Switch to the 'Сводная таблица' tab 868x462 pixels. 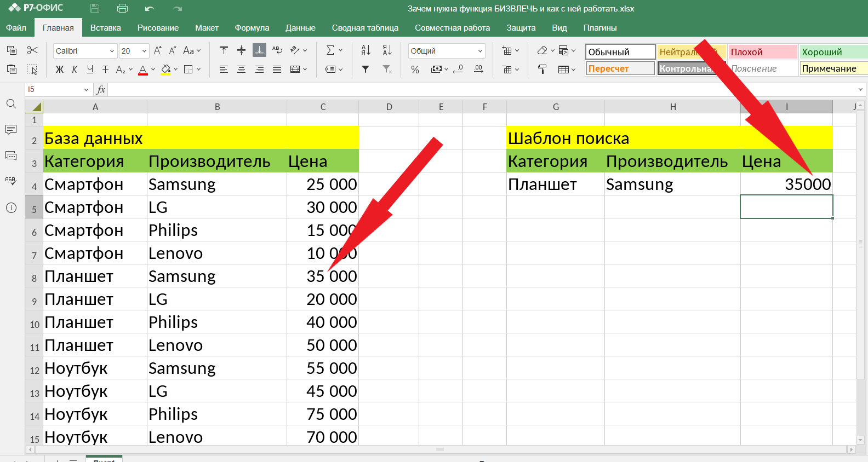coord(365,28)
